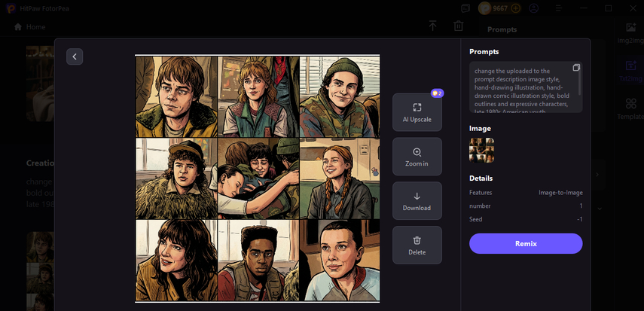
Task: Click the multi-window icon beside the coin balance
Action: [x=465, y=8]
